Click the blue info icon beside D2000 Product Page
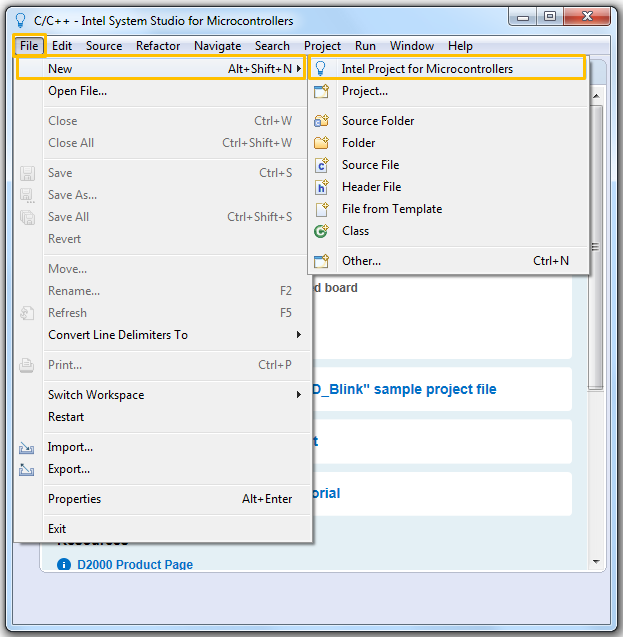This screenshot has height=637, width=623. [64, 564]
